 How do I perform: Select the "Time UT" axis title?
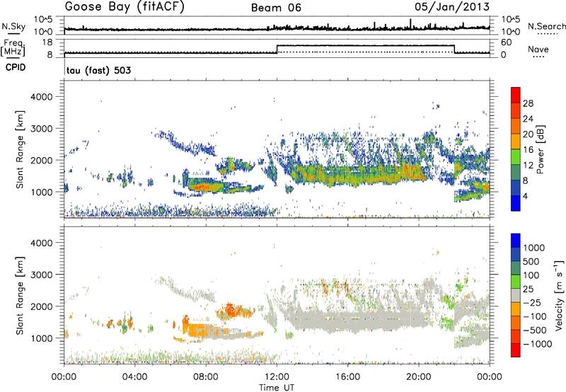pos(277,388)
